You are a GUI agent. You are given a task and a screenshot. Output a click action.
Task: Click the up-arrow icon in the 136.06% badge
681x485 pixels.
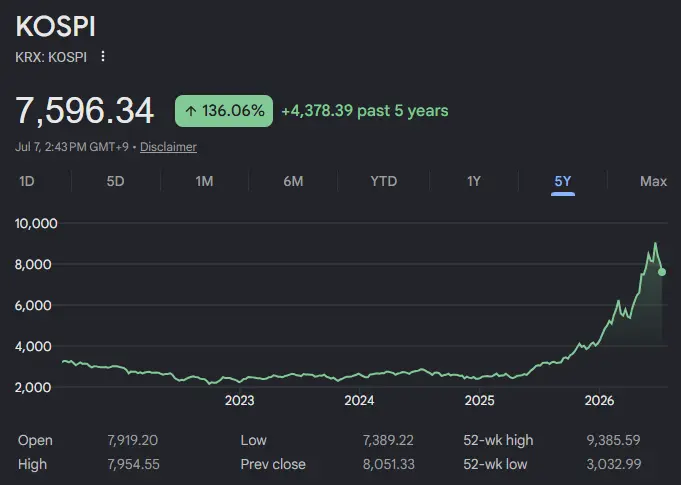click(191, 111)
